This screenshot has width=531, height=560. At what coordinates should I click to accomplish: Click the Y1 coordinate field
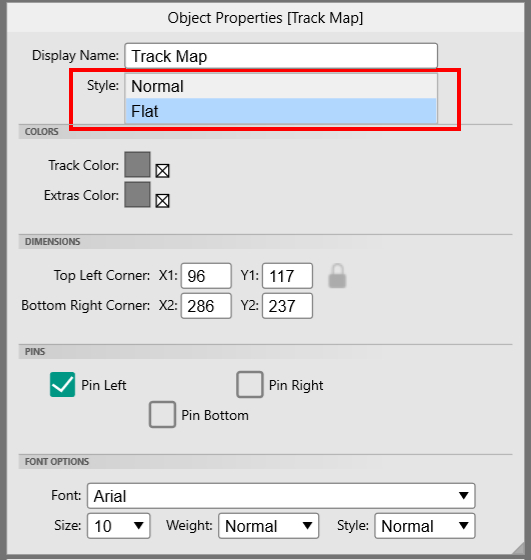point(287,276)
